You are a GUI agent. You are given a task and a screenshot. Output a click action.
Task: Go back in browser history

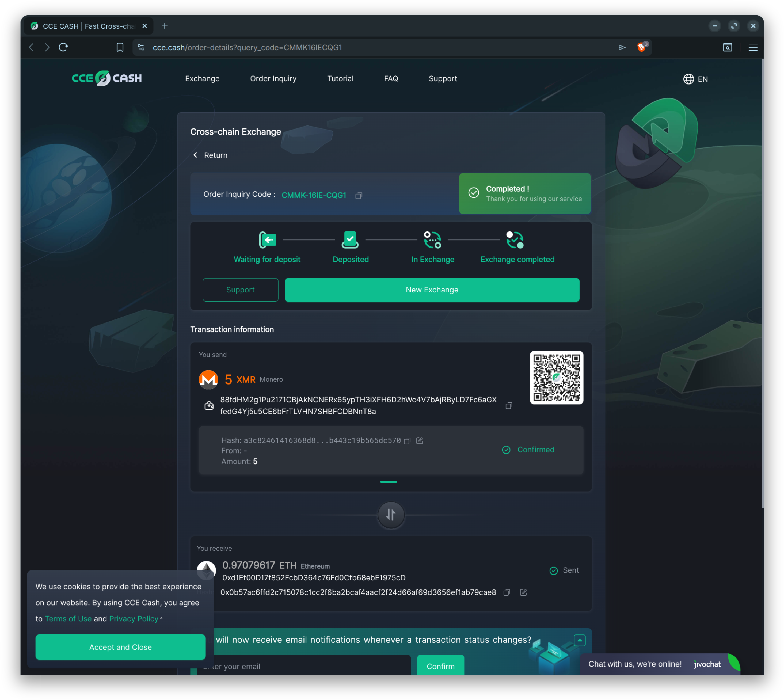[x=32, y=47]
